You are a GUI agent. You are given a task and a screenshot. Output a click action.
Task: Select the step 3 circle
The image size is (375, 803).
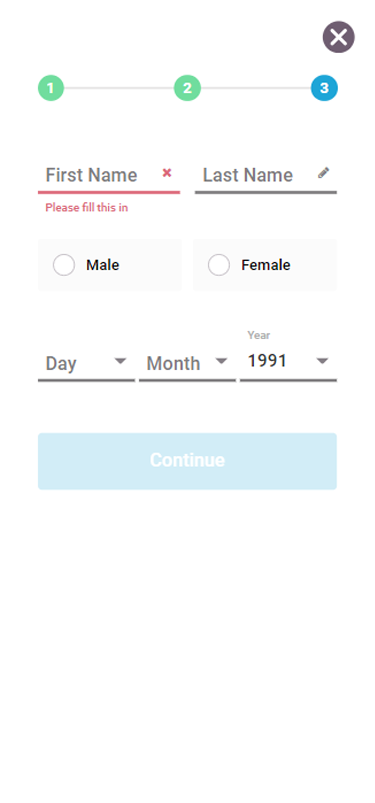324,88
